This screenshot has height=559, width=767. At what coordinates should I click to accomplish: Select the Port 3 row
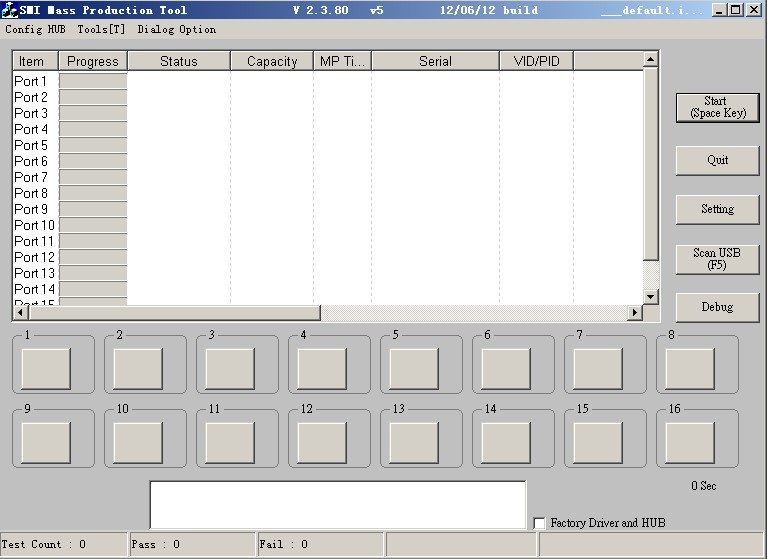[x=328, y=113]
